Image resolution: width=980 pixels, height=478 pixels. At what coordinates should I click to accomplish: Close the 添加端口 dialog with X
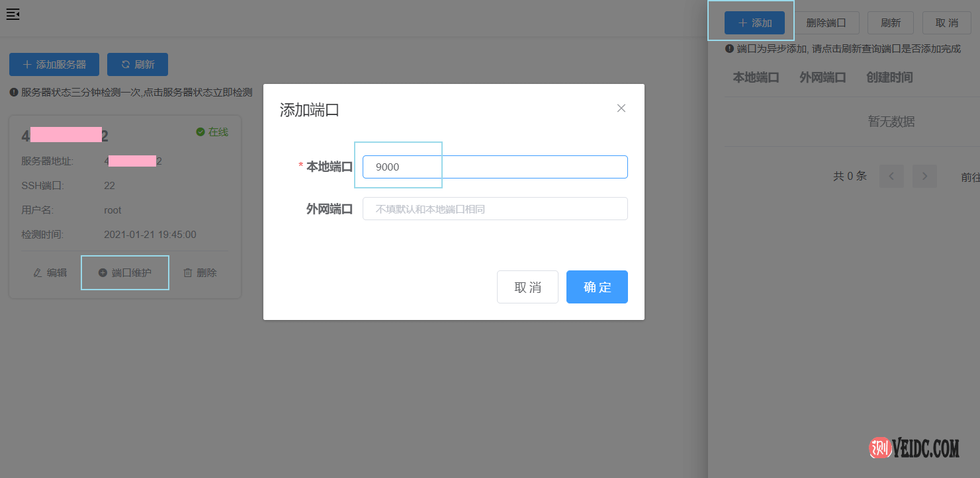[621, 108]
